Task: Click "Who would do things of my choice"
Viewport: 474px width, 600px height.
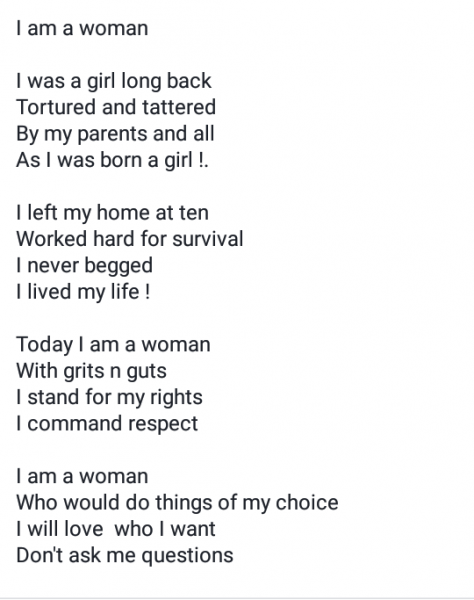Action: point(178,503)
